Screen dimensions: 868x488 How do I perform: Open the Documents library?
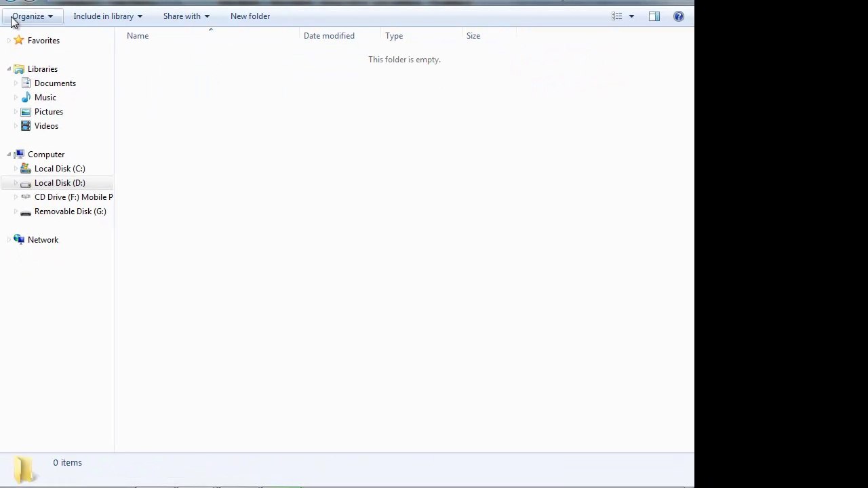coord(55,83)
